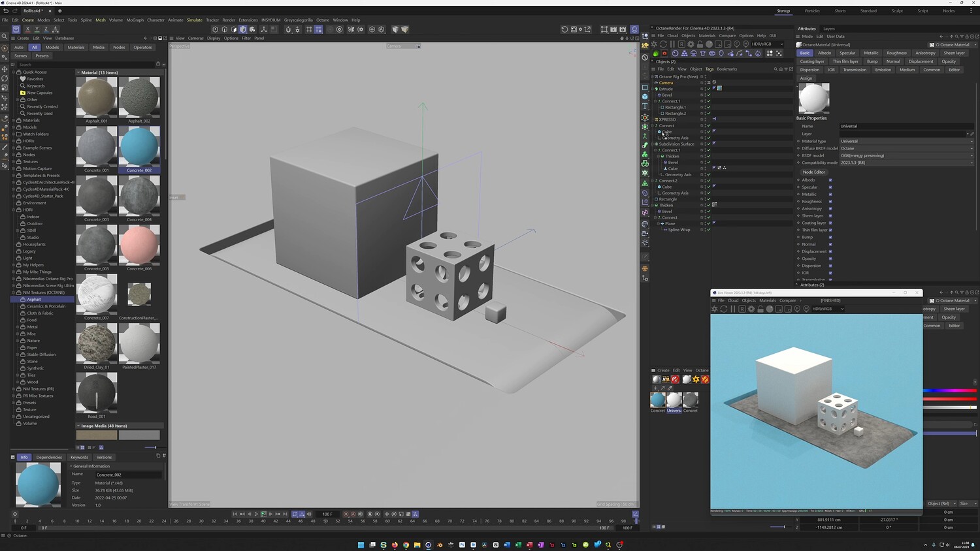Switch to the Layers tab
980x551 pixels.
click(x=828, y=29)
